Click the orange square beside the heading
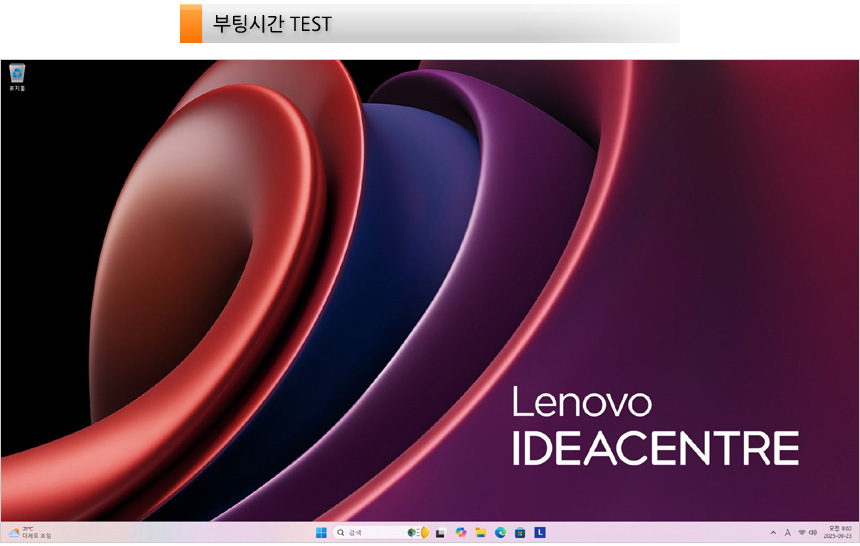The height and width of the screenshot is (546, 860). click(190, 24)
